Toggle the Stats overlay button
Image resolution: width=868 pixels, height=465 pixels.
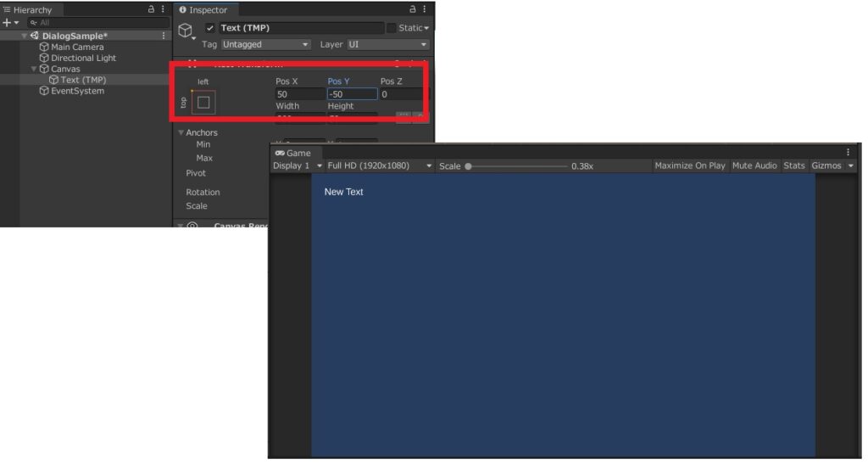793,165
